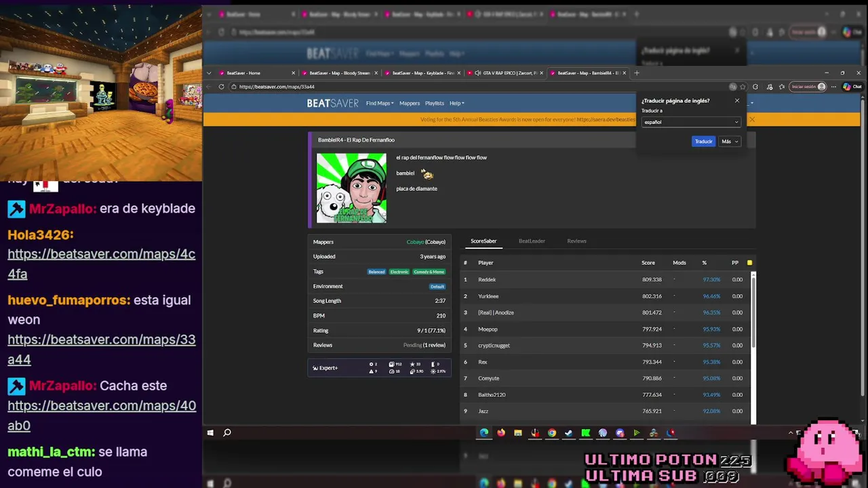Open the maps/33a44 link in chat

click(102, 349)
